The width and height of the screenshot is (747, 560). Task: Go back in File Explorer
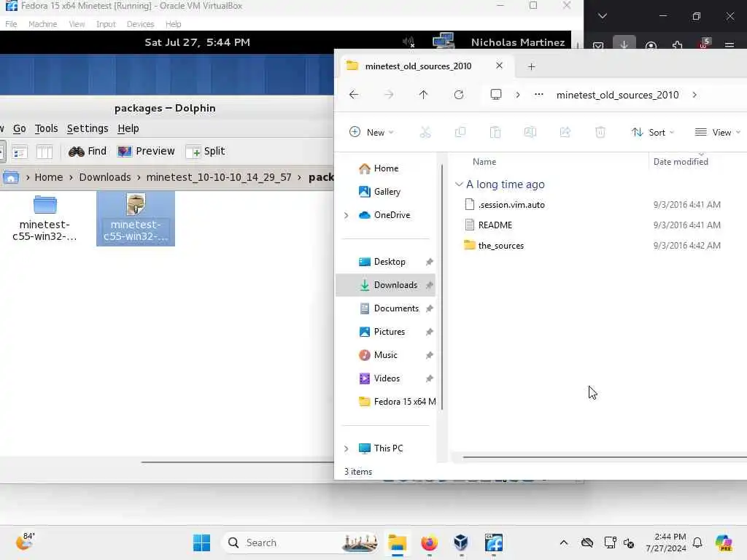(x=354, y=95)
